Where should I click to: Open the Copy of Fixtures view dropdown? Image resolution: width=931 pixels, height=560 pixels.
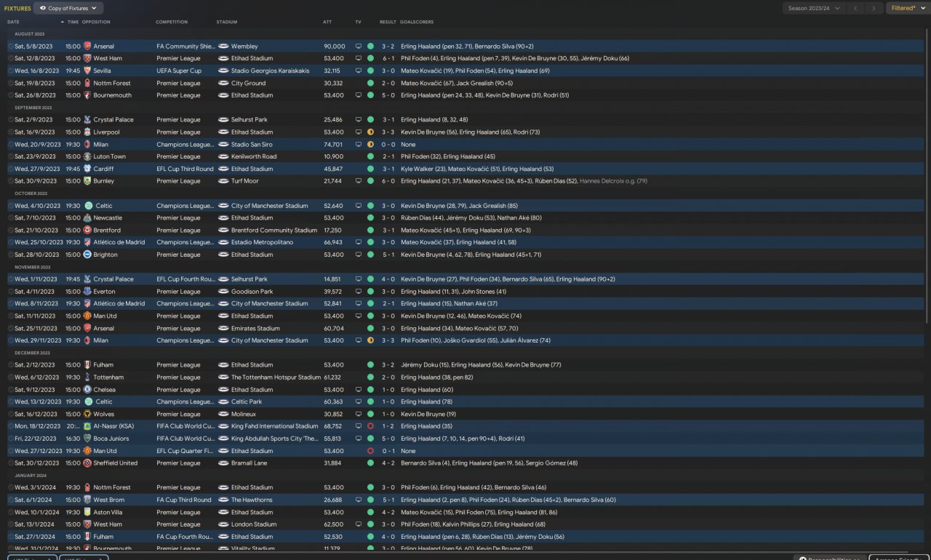point(68,8)
